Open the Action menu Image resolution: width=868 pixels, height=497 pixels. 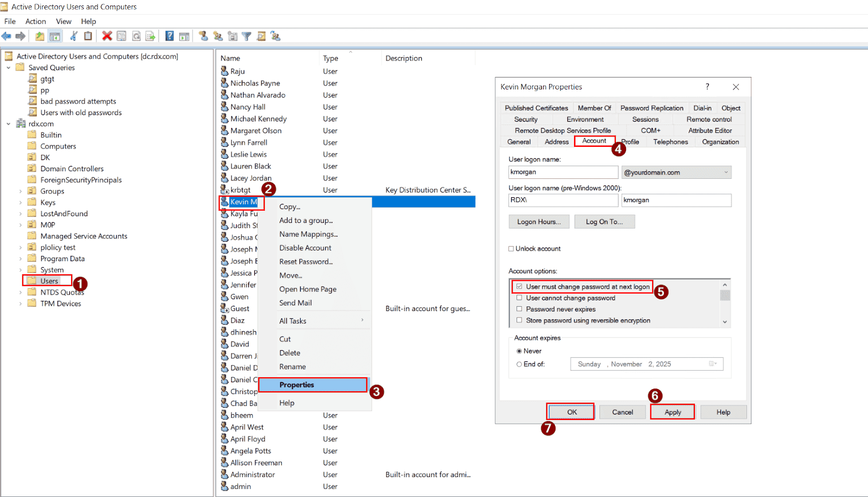[x=35, y=21]
